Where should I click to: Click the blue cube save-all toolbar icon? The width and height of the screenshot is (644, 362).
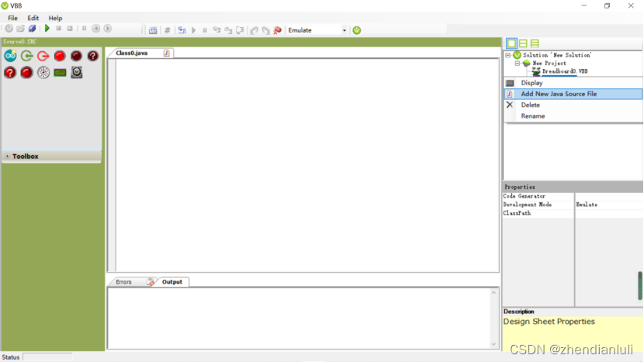click(32, 29)
